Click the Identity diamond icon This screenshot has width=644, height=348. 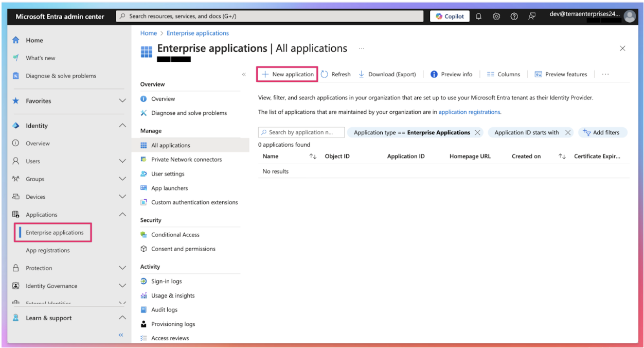(x=15, y=126)
